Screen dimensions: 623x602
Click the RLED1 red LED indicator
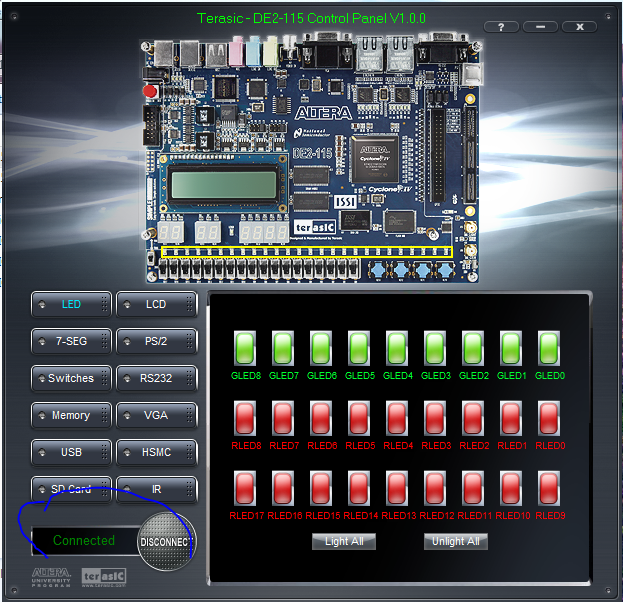511,418
